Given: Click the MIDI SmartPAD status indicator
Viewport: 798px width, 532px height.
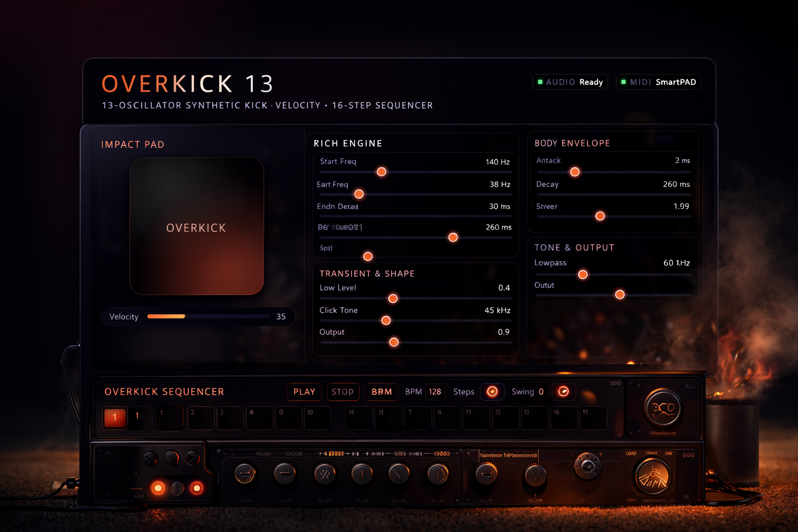Looking at the screenshot, I should click(658, 82).
